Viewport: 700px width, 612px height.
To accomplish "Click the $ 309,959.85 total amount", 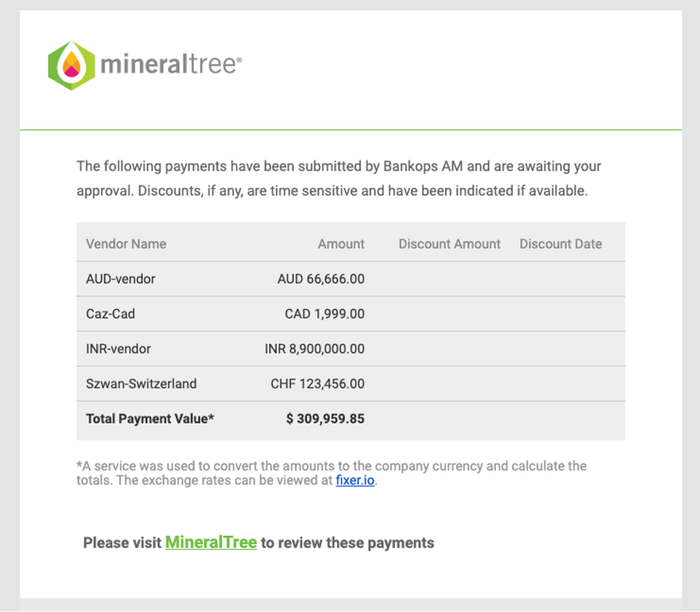I will (325, 418).
